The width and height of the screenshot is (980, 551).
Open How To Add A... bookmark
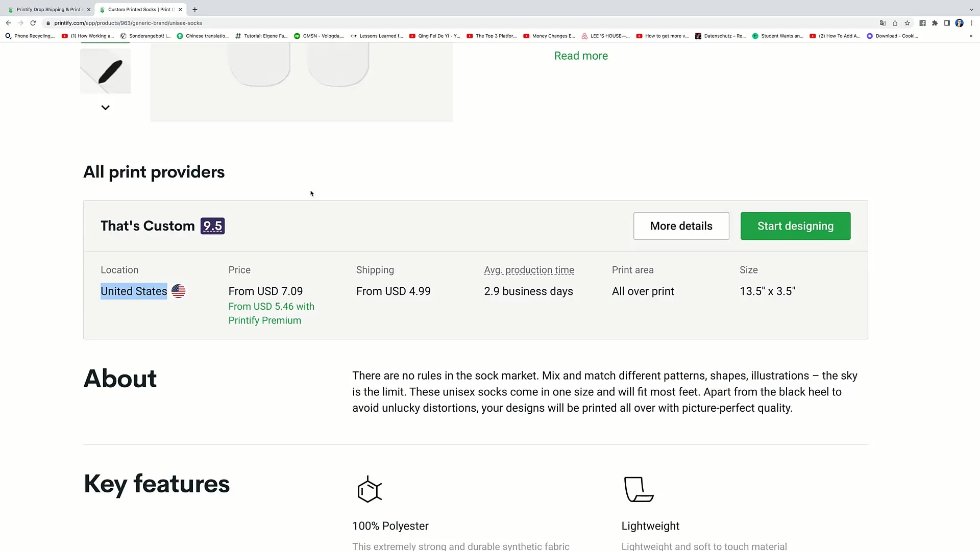pyautogui.click(x=835, y=36)
